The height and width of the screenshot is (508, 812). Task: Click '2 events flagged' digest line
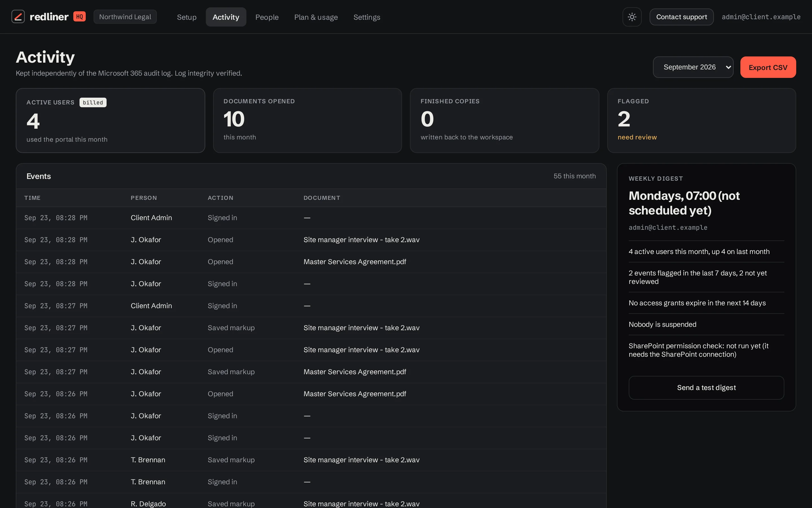coord(698,277)
